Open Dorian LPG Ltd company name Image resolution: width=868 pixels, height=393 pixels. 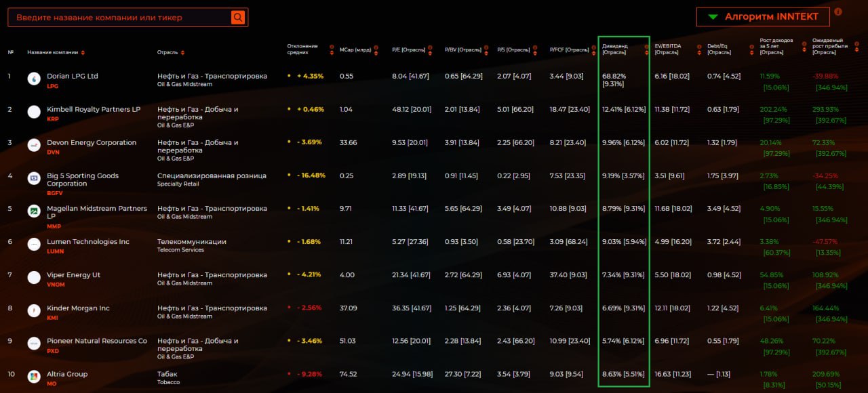point(73,76)
